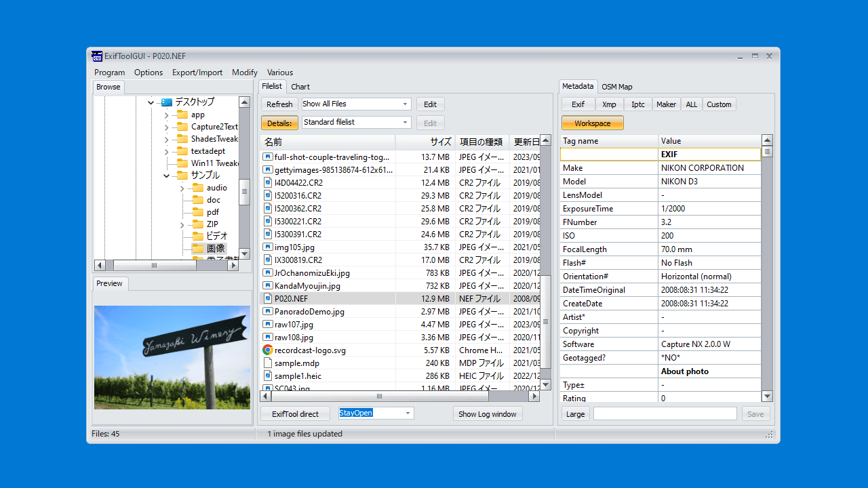Click the image icon of I4D04422.CR2

268,183
